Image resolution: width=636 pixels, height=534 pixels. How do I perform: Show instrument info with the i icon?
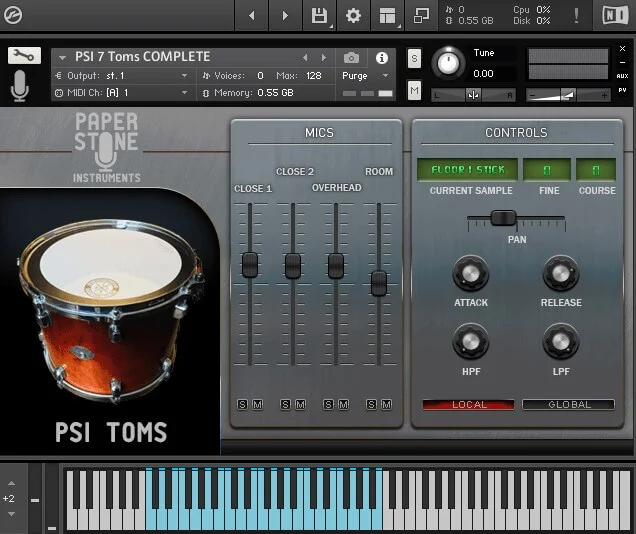tap(382, 58)
